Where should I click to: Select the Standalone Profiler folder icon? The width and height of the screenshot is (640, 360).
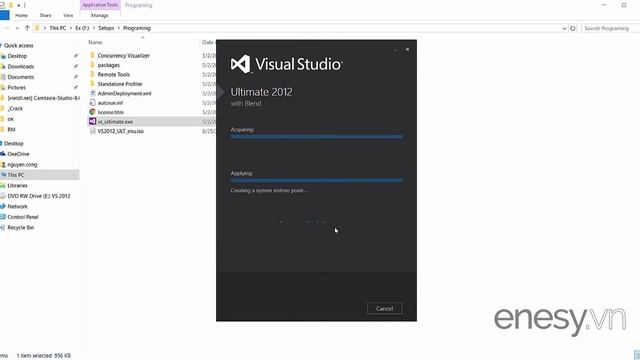pyautogui.click(x=93, y=84)
